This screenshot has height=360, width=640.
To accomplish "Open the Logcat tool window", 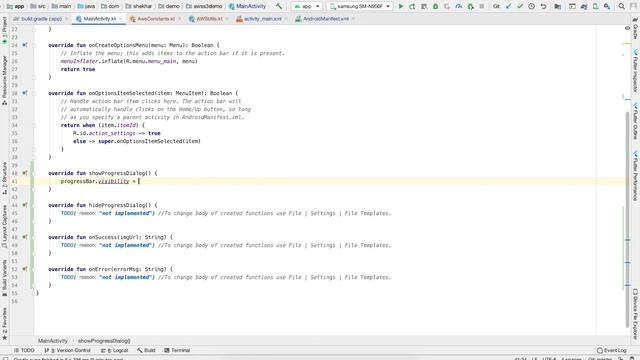I will [x=114, y=350].
